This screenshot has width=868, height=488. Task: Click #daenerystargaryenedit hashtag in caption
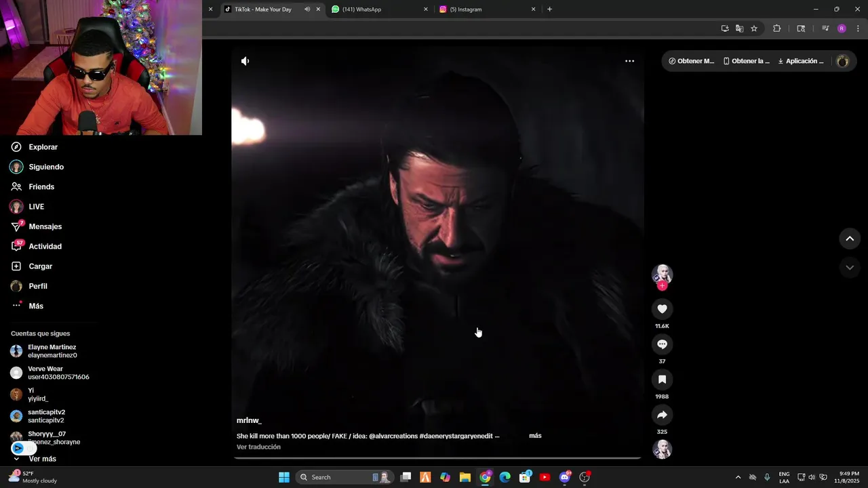click(x=456, y=436)
